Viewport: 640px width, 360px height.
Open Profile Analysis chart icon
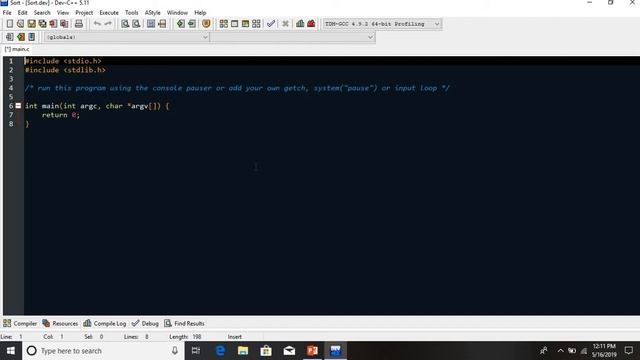tap(300, 24)
